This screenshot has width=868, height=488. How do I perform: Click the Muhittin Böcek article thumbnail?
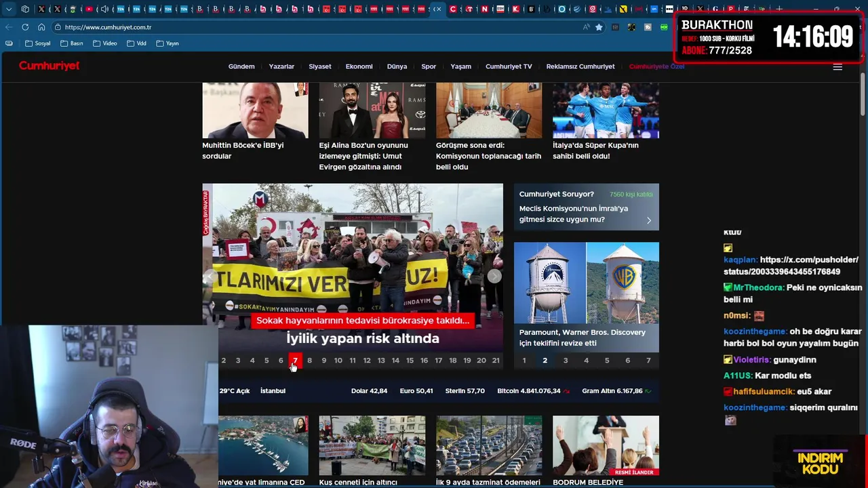tap(255, 110)
